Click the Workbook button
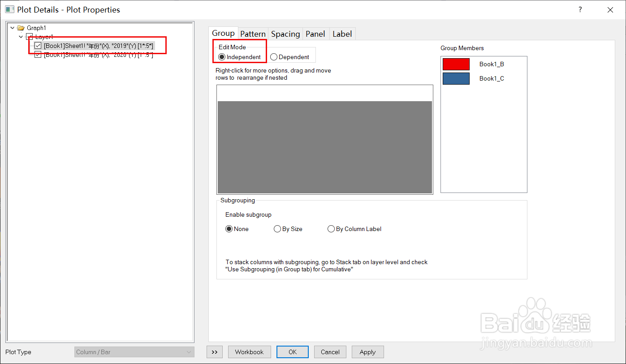 [x=250, y=352]
